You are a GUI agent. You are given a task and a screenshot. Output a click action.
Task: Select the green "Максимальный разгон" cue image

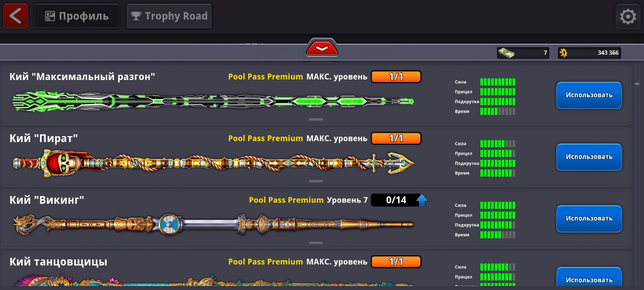[x=213, y=102]
